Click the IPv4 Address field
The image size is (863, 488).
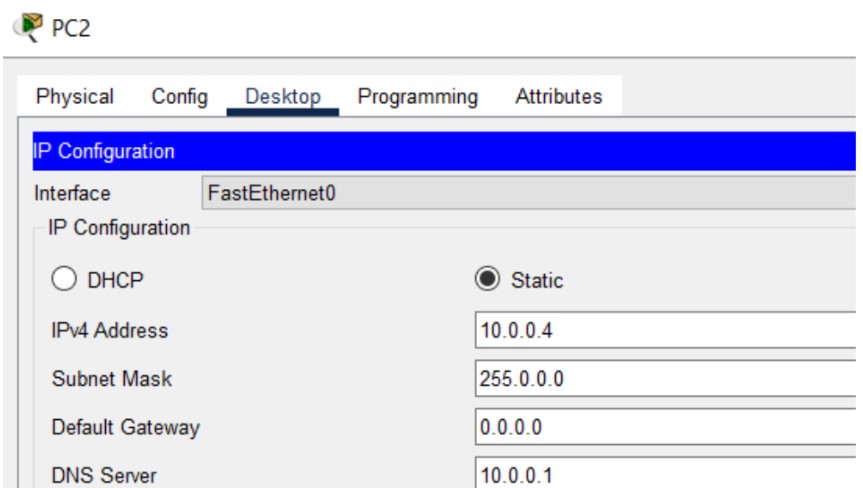[x=665, y=330]
